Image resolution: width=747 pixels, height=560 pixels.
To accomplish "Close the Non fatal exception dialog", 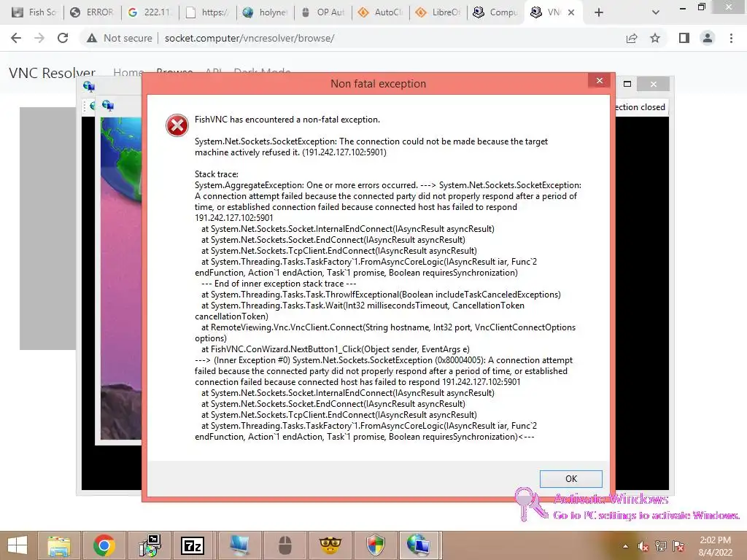I will tap(600, 80).
